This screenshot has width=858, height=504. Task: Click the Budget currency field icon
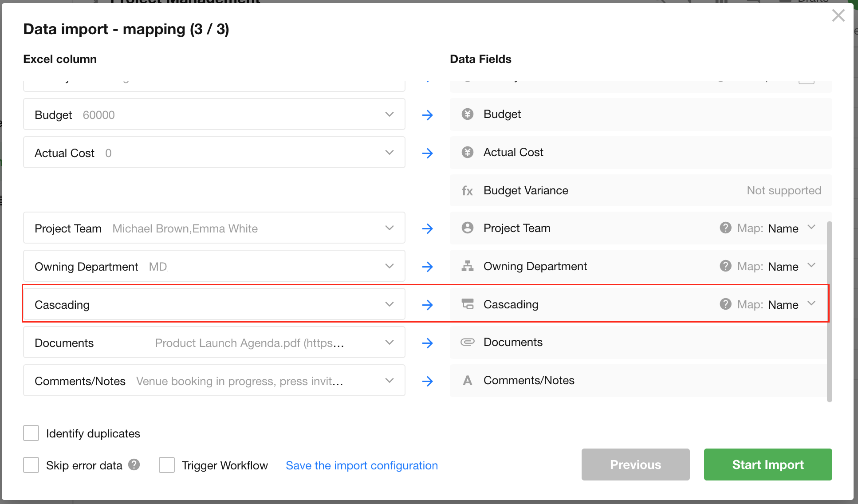[x=467, y=114]
